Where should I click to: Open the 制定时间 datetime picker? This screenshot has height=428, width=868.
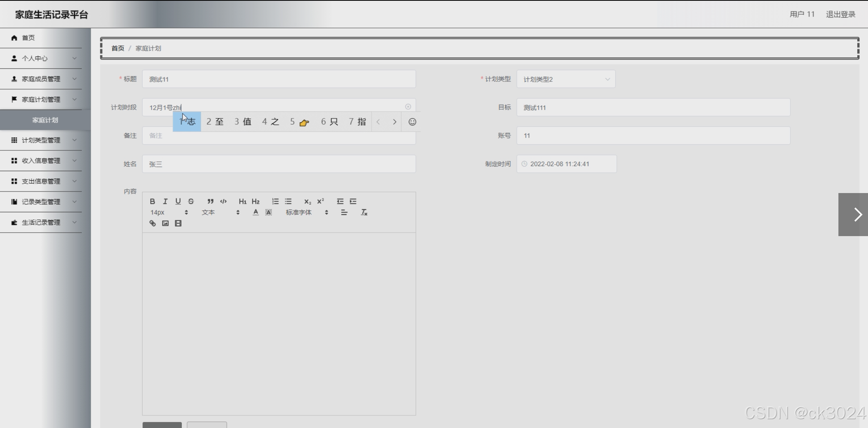pos(567,164)
